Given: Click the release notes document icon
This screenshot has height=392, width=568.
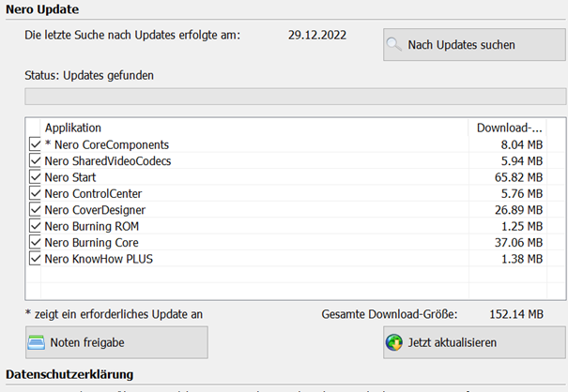Looking at the screenshot, I should tap(36, 342).
